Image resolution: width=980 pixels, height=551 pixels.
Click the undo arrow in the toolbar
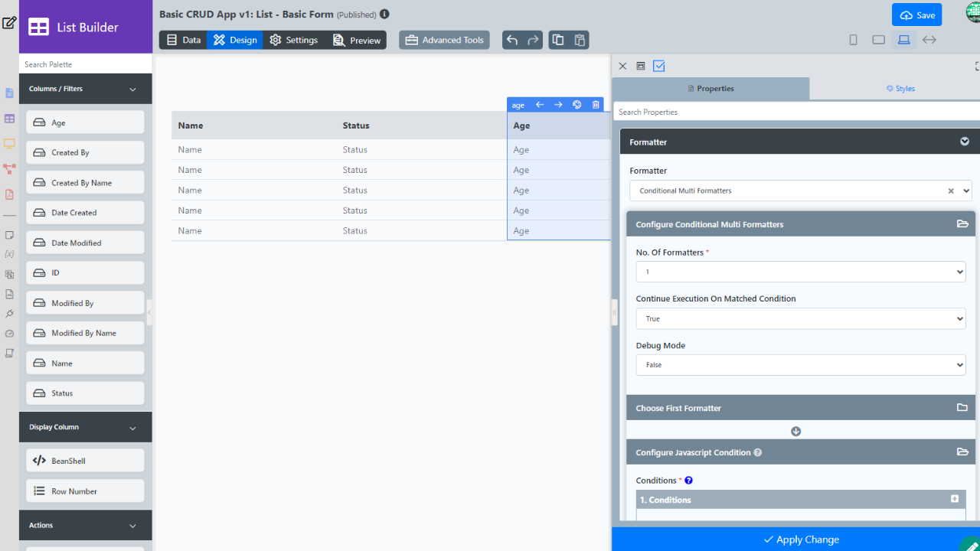(512, 40)
